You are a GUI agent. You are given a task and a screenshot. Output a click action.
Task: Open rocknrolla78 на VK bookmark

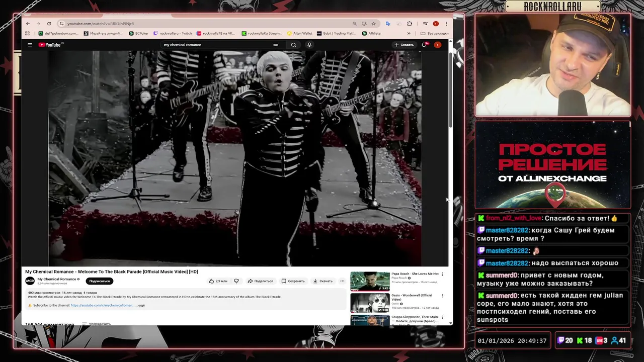click(x=216, y=33)
